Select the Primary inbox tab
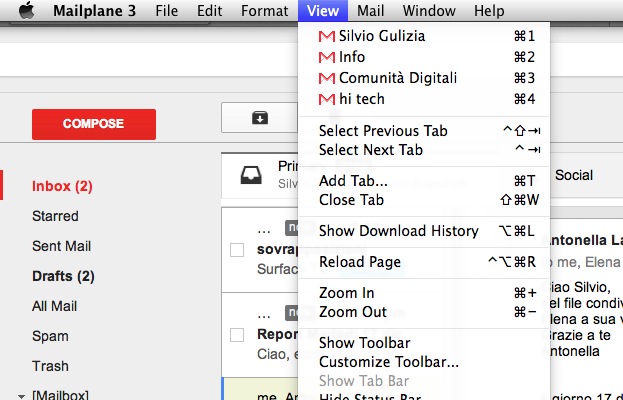This screenshot has width=623, height=400. pos(260,176)
